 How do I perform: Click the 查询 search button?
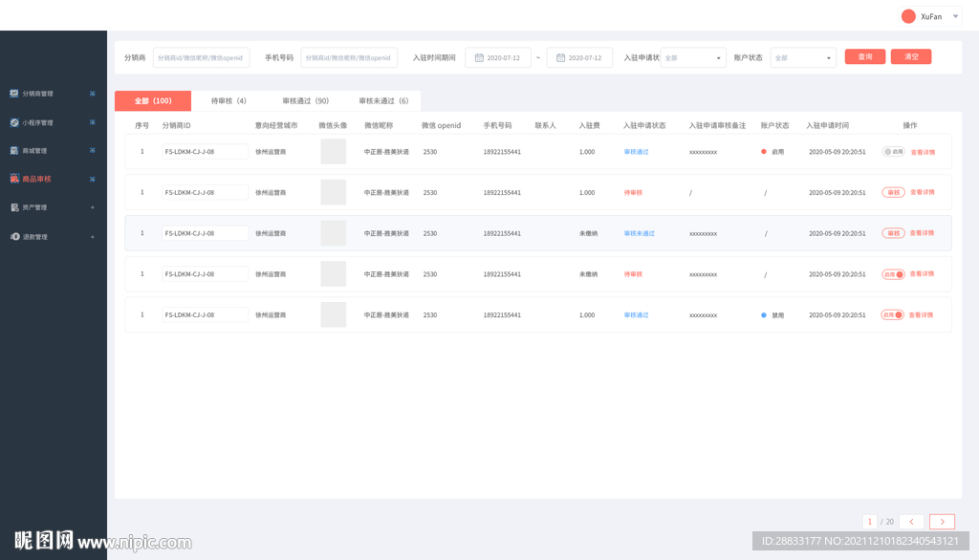[864, 57]
